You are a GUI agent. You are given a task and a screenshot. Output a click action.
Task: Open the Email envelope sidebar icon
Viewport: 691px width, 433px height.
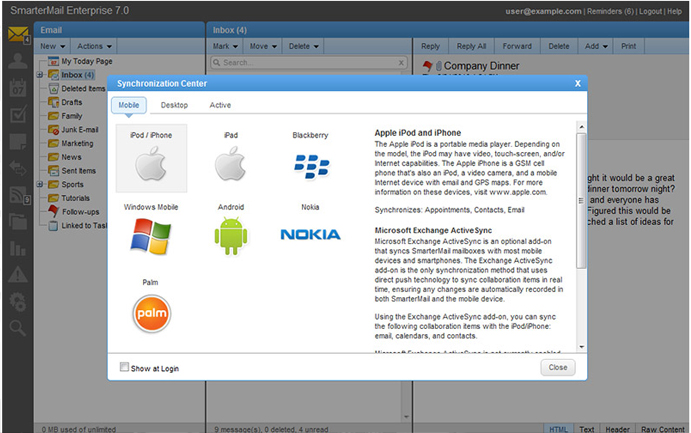pos(18,34)
